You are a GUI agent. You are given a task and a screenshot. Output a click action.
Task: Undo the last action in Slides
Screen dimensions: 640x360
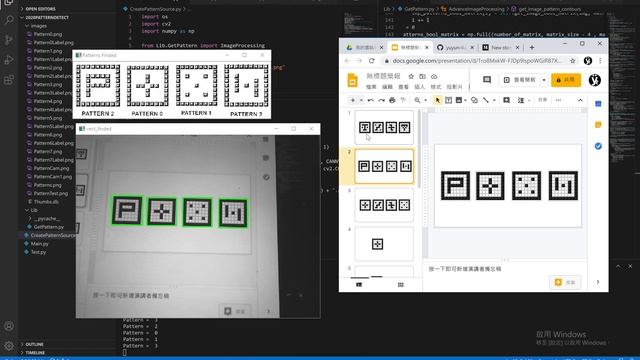371,100
